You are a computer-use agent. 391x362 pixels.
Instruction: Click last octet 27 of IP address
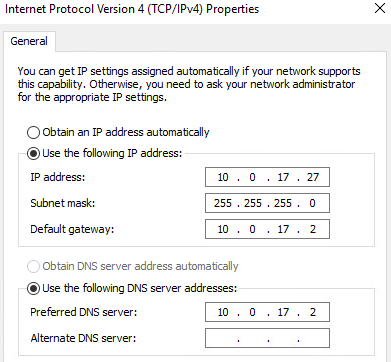coord(313,177)
